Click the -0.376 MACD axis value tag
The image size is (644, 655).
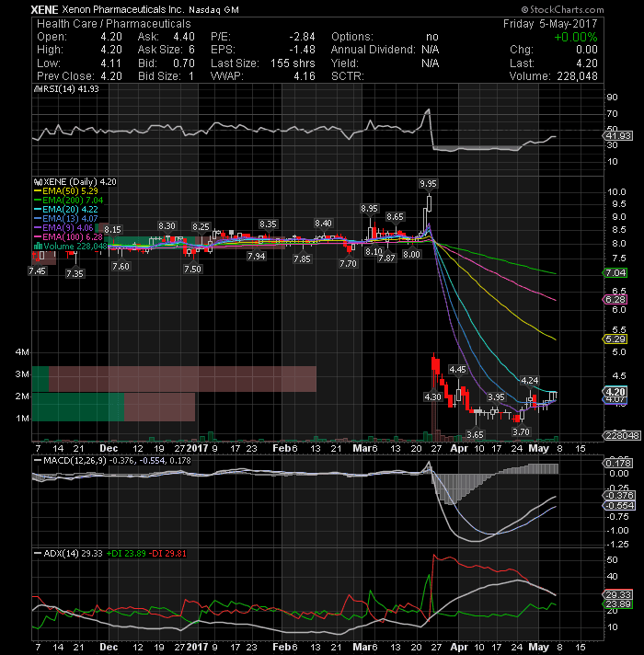pos(620,496)
